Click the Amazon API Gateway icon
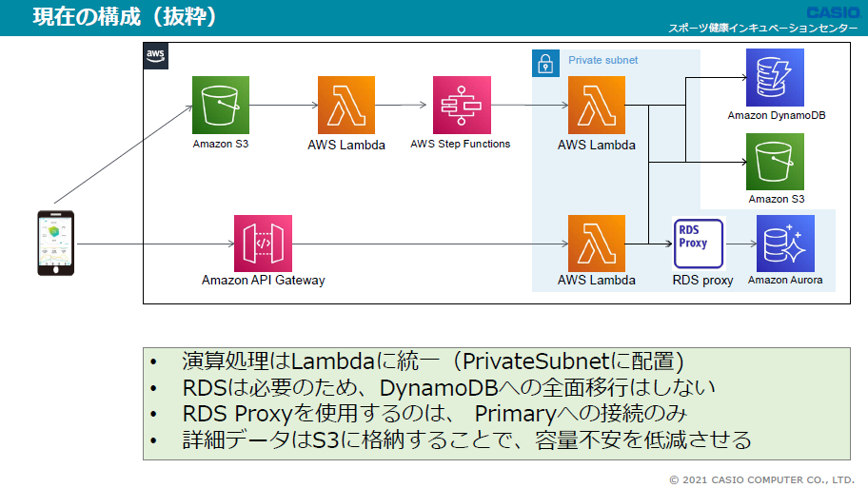Screen dimensions: 868x488 click(x=263, y=244)
